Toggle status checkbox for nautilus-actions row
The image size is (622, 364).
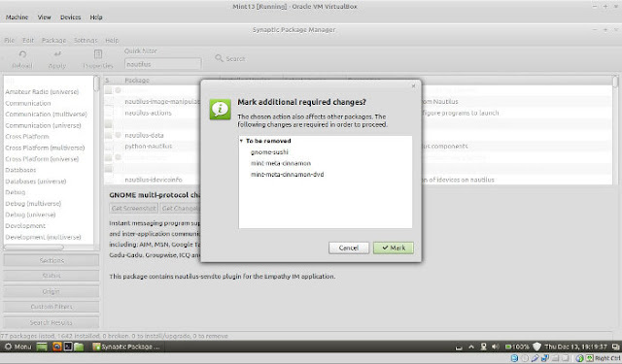point(108,114)
